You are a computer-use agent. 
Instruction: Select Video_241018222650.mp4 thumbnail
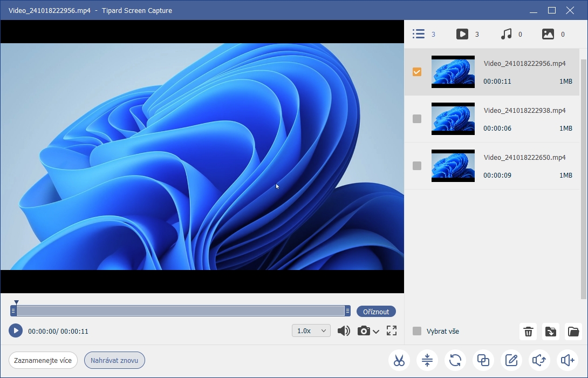click(453, 166)
